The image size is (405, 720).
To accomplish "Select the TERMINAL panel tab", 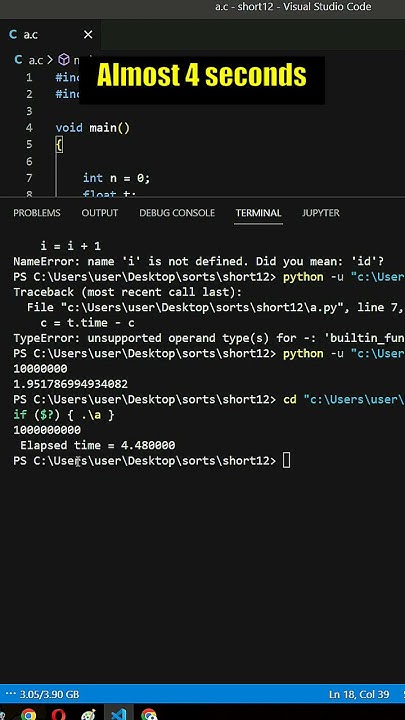I will (259, 213).
